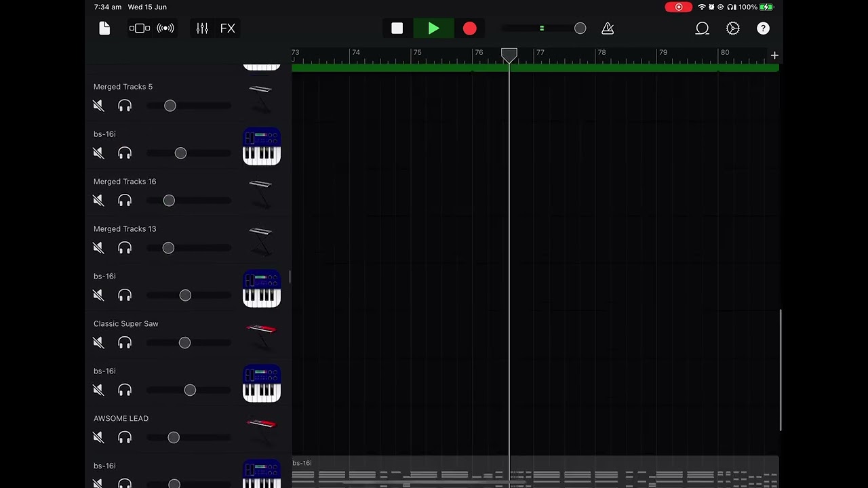Select bs-16i MIDI region at timeline bottom
Viewport: 868px width, 488px height.
tap(535, 472)
